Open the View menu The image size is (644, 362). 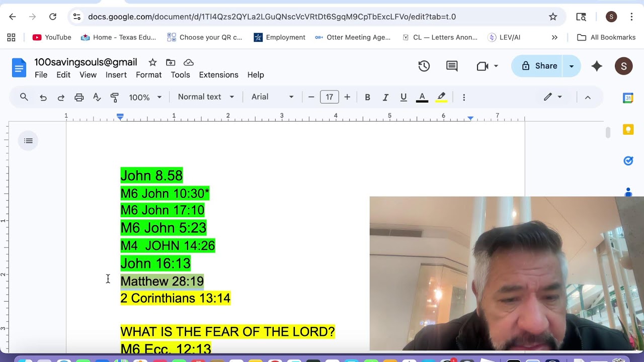pos(88,75)
